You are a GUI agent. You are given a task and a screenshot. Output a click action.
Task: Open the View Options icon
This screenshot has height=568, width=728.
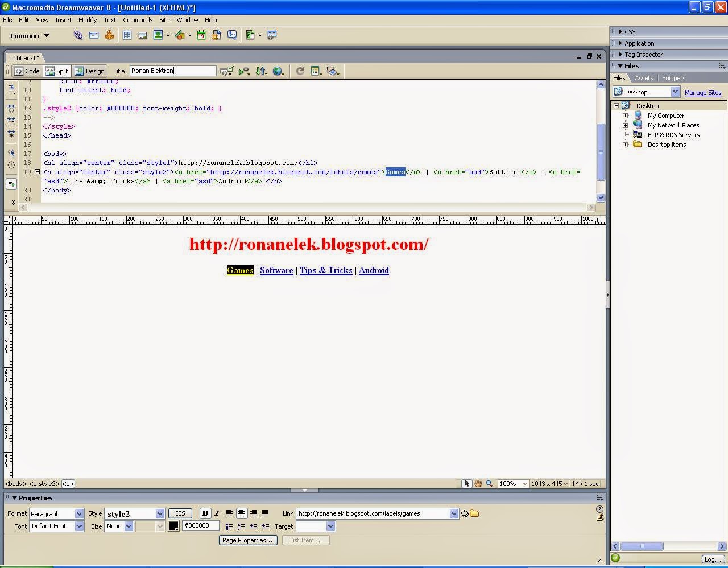316,71
